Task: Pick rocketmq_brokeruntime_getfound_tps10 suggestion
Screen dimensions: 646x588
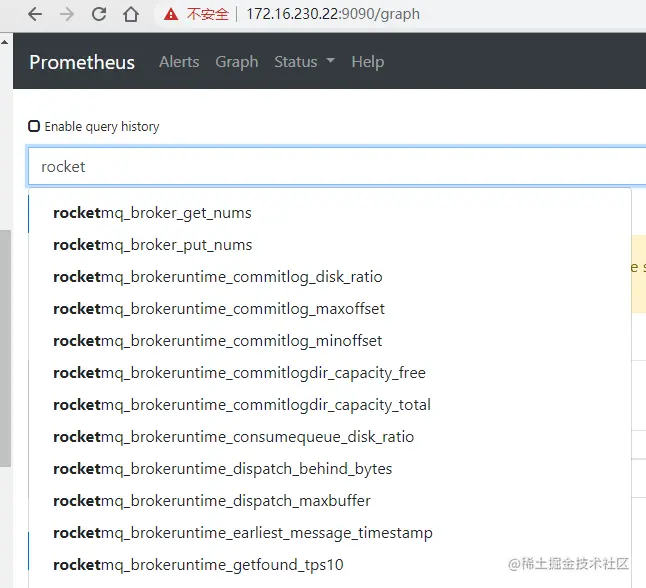Action: tap(330, 565)
